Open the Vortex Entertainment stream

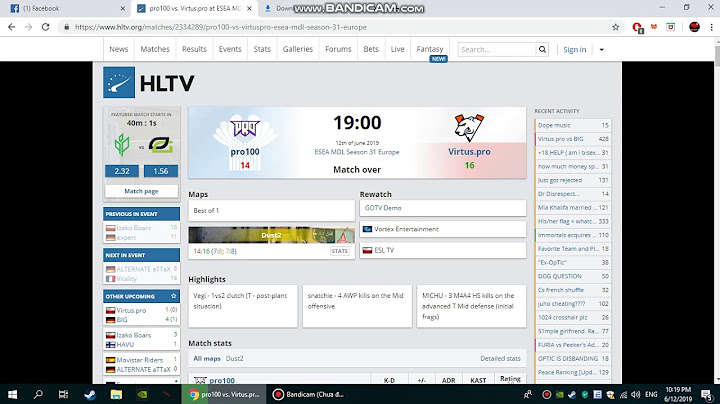(443, 229)
